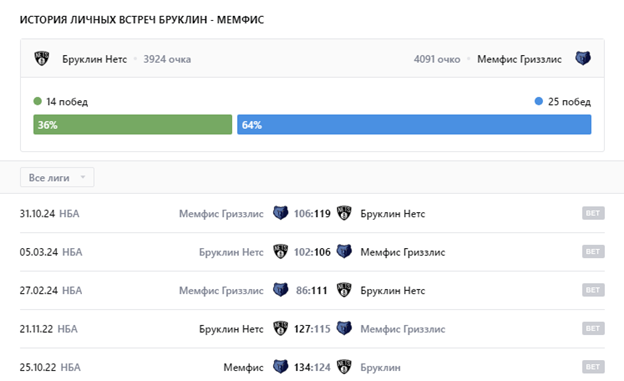
Task: Click Nets logo in the 21.11.22 row
Action: point(280,328)
